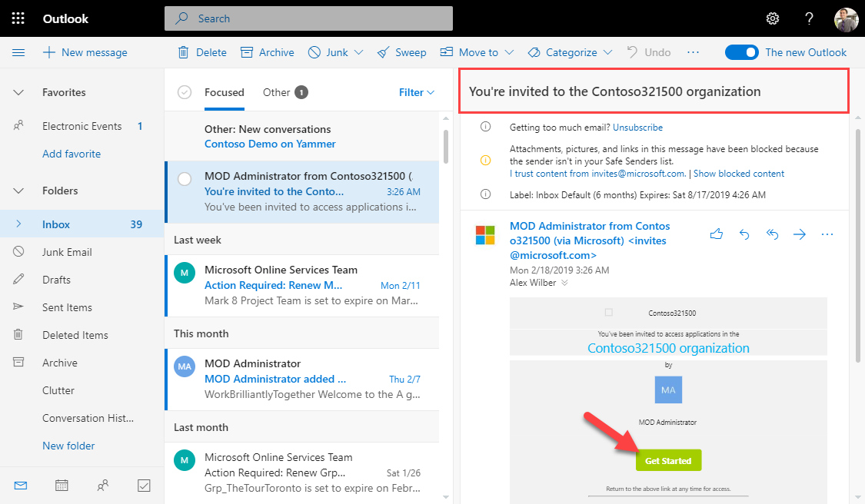Click Show blocked content link
The image size is (865, 504).
pyautogui.click(x=739, y=174)
